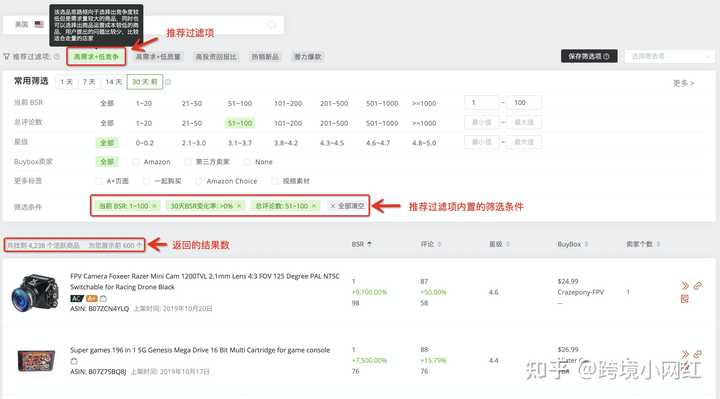
Task: Select the third recommended filter preset
Action: 216,56
